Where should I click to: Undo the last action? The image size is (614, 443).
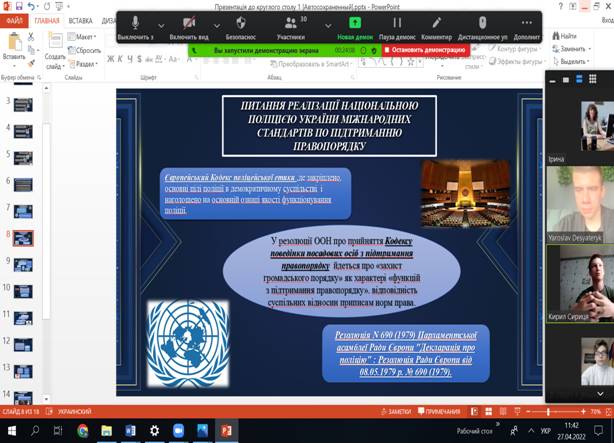(31, 6)
